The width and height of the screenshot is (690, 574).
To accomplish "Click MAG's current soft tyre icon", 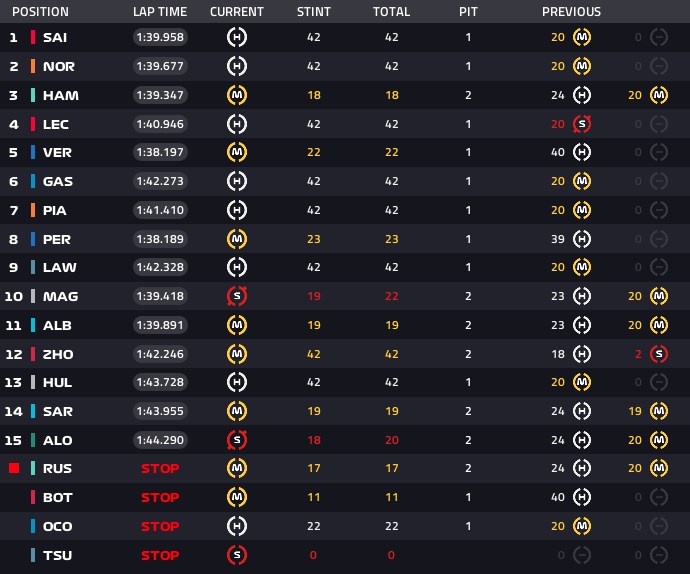I will point(237,296).
